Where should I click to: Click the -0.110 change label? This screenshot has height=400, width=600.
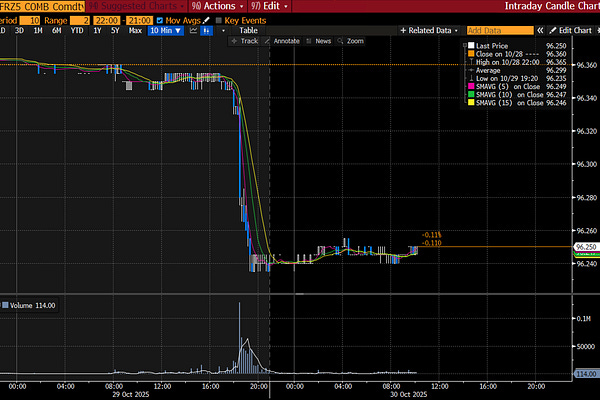click(431, 243)
